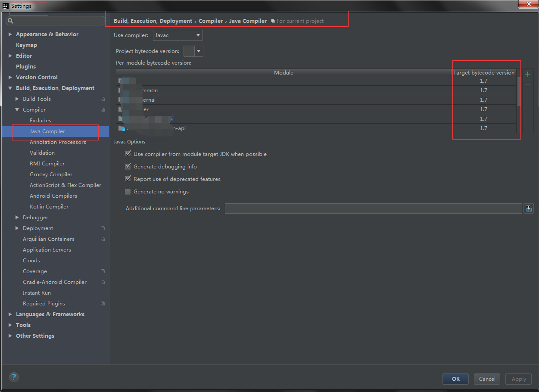The width and height of the screenshot is (539, 392).
Task: Select Application Servers in tree
Action: tap(47, 250)
